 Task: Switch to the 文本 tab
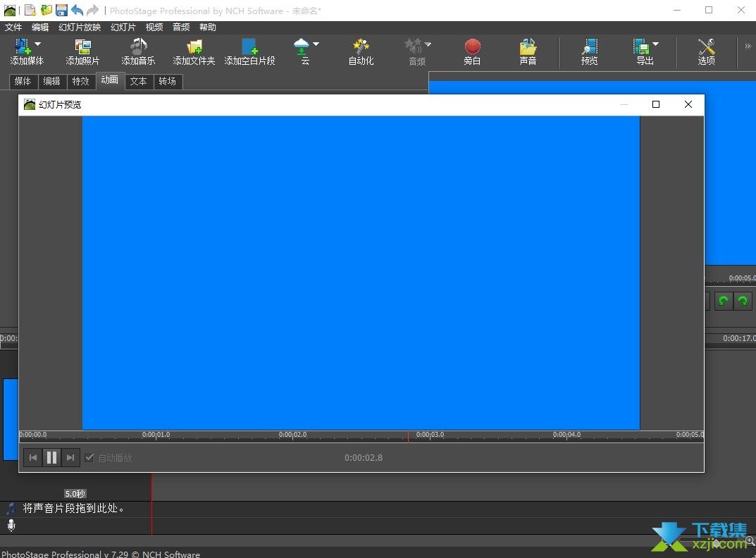point(139,81)
